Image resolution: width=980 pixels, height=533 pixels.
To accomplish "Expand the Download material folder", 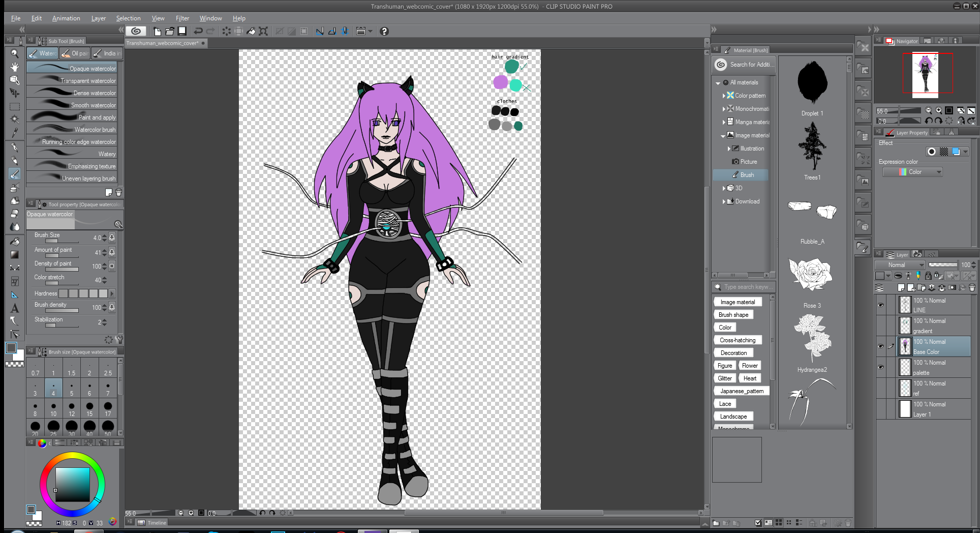I will (x=724, y=201).
